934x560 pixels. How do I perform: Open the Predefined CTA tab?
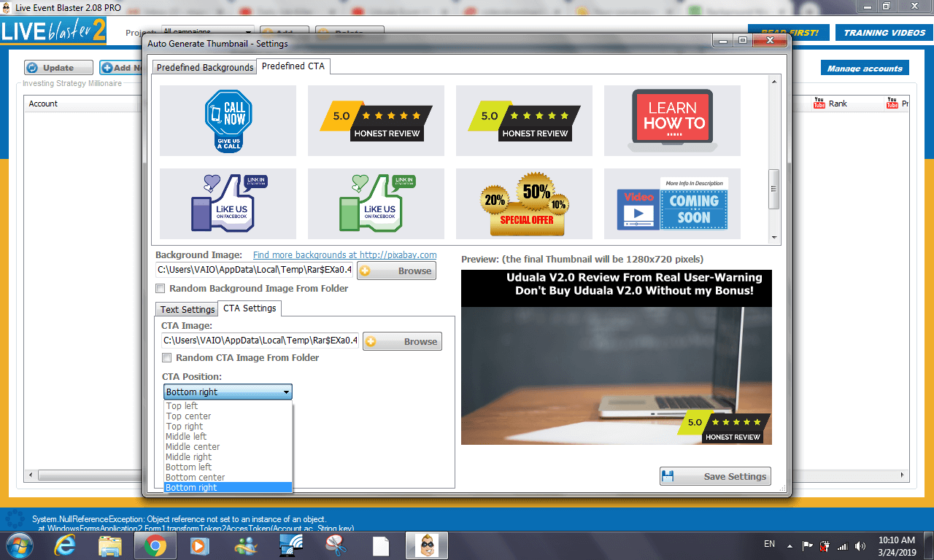pos(293,66)
